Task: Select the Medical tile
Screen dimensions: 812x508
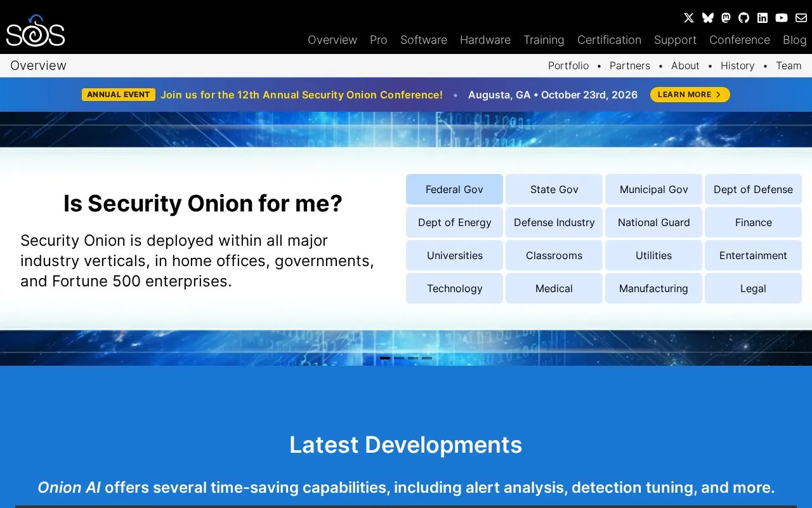Action: [x=554, y=288]
